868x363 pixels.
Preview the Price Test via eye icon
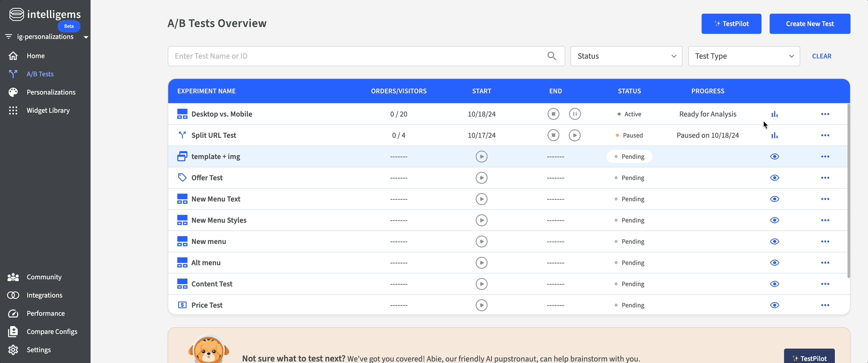(774, 305)
